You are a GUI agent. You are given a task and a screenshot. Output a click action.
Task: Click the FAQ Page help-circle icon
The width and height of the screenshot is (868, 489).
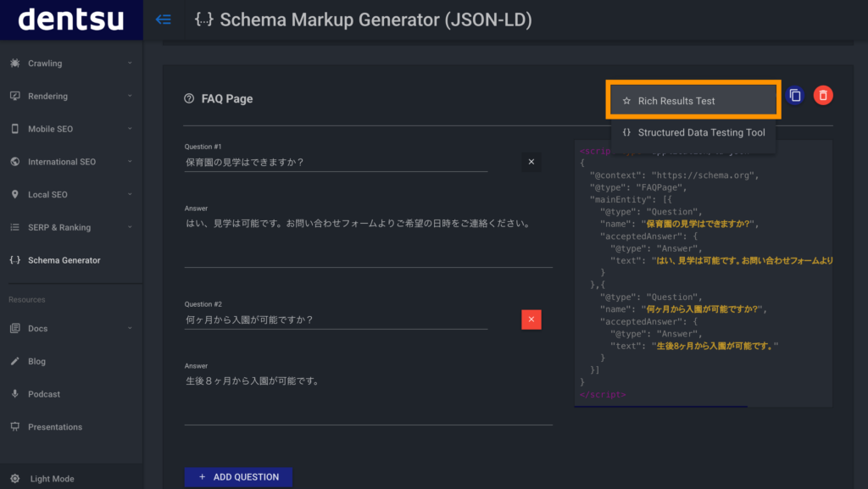(189, 98)
